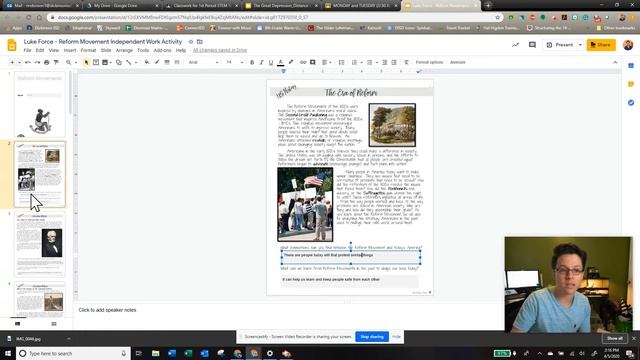Toggle underline formatting
Screen dimensions: 640x360
(x=271, y=62)
